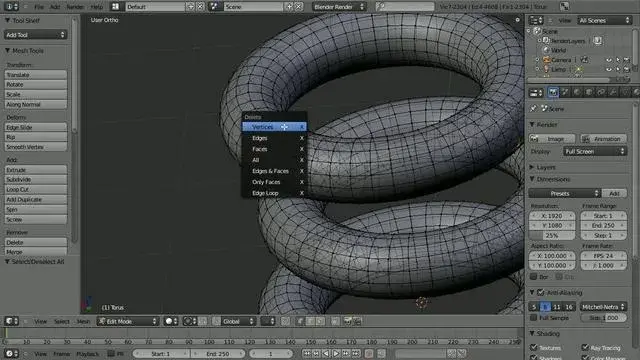Click the End 250 frame field in timeline
This screenshot has height=360, width=640.
pos(218,353)
